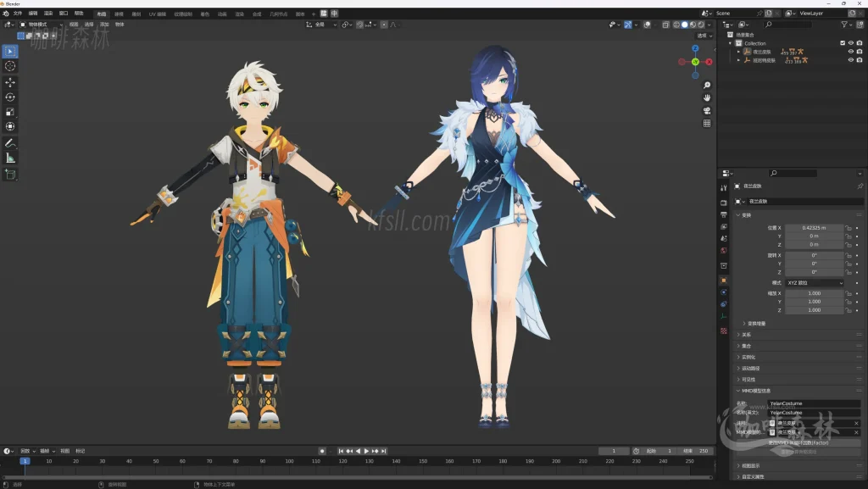Toggle viewport overlays button
The width and height of the screenshot is (868, 489).
coord(647,25)
